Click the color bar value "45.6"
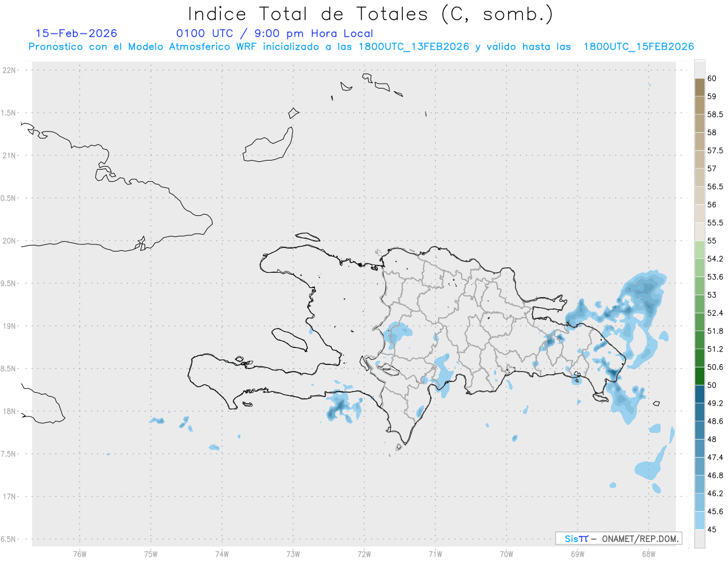 click(x=715, y=512)
